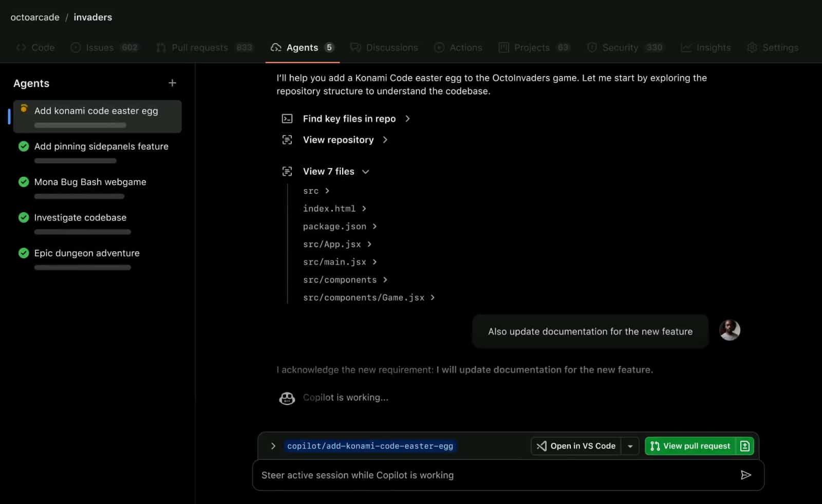Click the plus icon to start new agent session
The height and width of the screenshot is (504, 822).
point(172,83)
